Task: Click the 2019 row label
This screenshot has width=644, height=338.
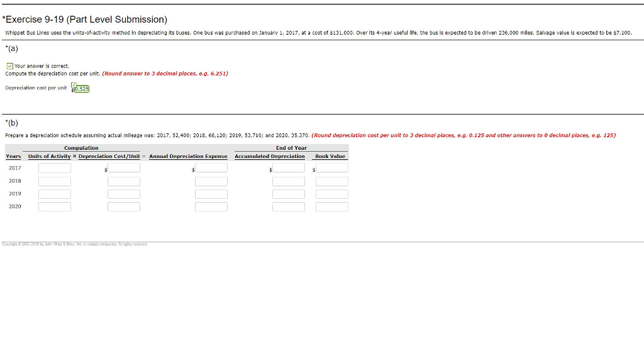Action: click(x=15, y=194)
